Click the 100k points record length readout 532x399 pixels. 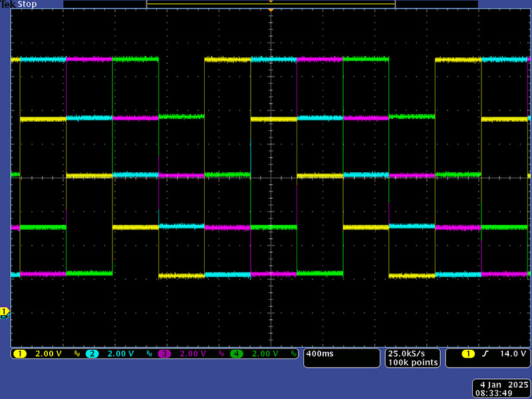click(413, 362)
